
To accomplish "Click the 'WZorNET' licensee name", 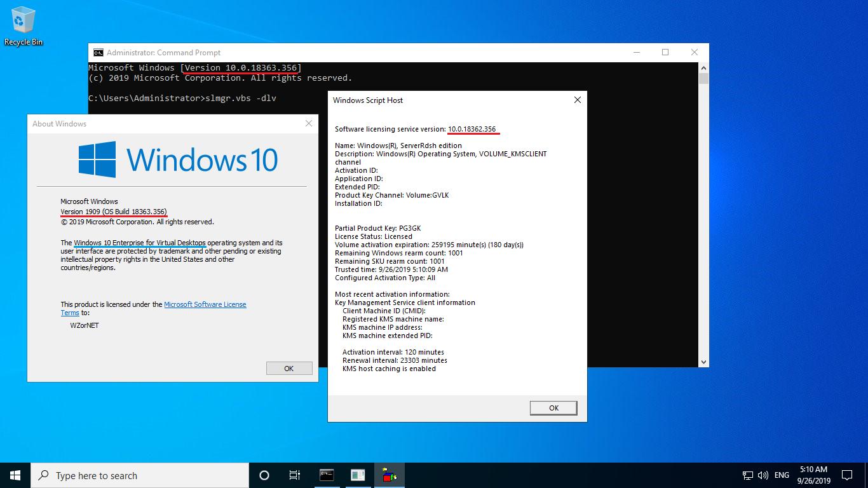I will point(85,325).
